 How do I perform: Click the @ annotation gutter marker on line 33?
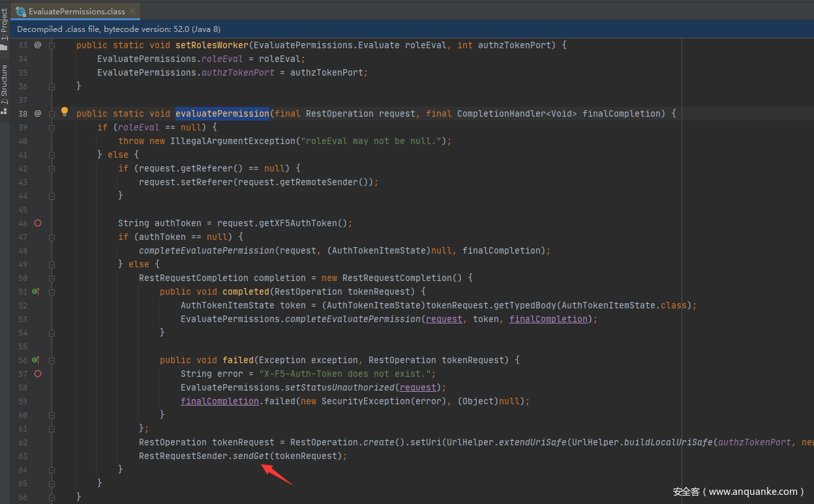click(38, 45)
